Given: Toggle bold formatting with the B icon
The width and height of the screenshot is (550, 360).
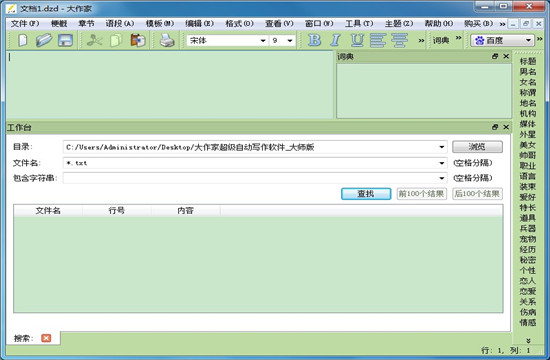Looking at the screenshot, I should (314, 40).
